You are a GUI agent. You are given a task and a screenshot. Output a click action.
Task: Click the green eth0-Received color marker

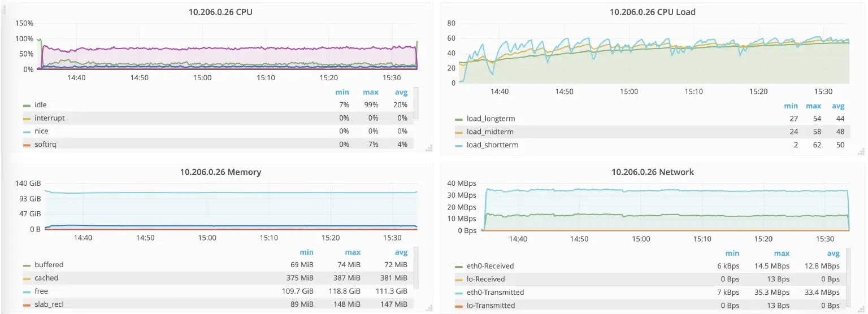pyautogui.click(x=459, y=267)
